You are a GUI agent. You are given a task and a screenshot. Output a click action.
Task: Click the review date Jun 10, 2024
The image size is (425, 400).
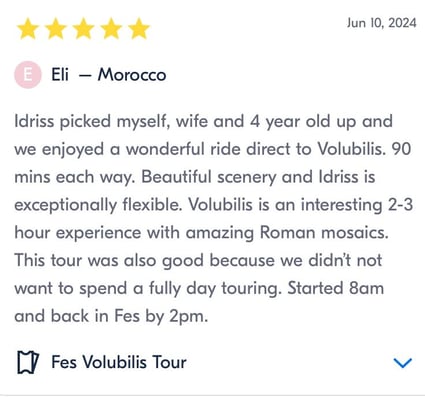coord(382,23)
